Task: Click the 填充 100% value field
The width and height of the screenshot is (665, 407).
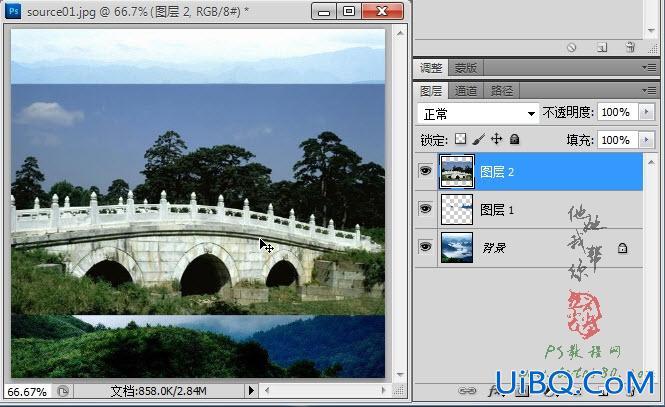Action: tap(618, 140)
